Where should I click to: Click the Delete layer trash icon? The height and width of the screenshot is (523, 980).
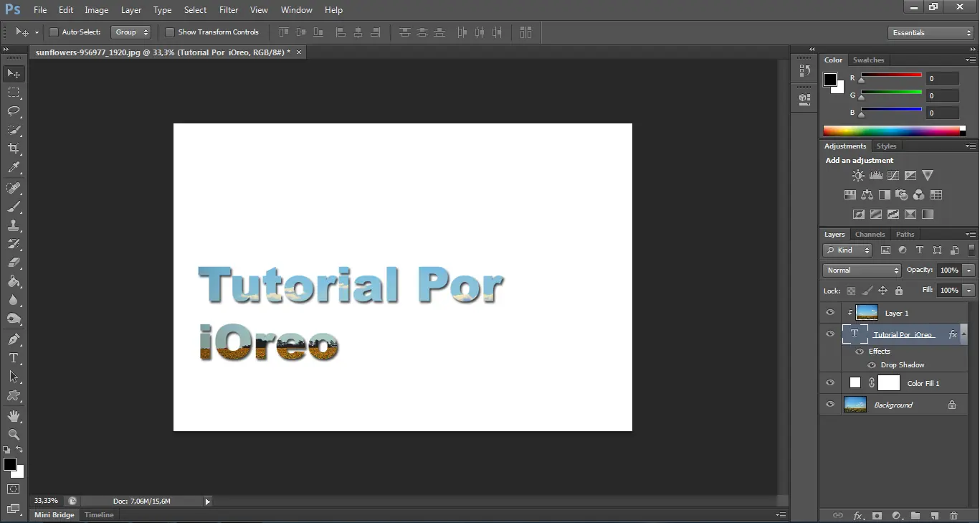953,516
